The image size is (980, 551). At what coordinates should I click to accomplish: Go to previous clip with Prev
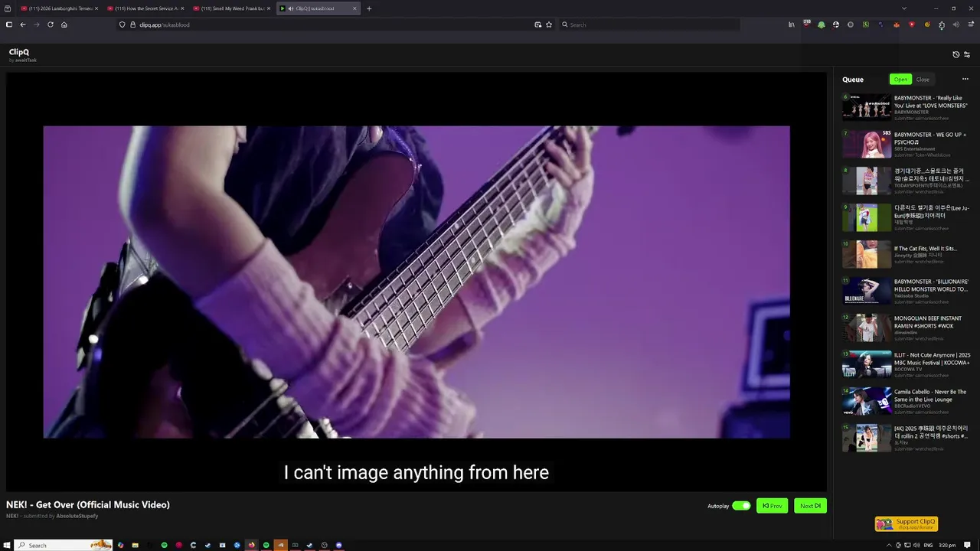click(x=772, y=506)
